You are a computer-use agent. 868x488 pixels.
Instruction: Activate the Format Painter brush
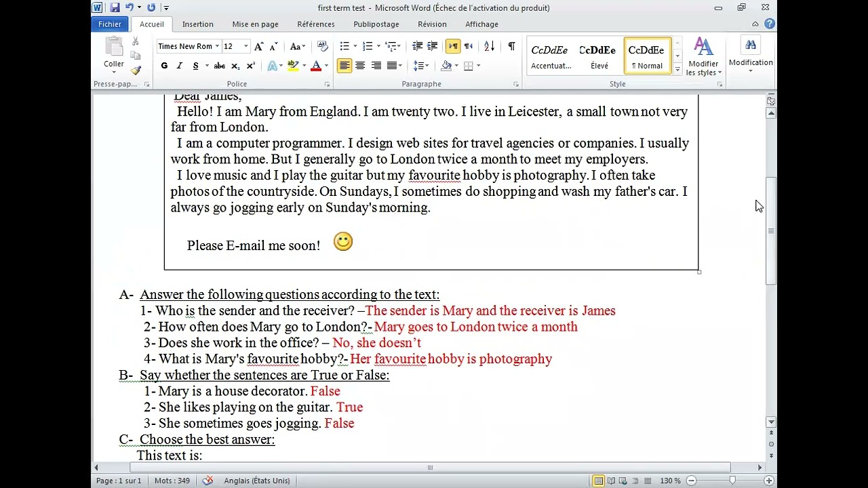pyautogui.click(x=136, y=70)
